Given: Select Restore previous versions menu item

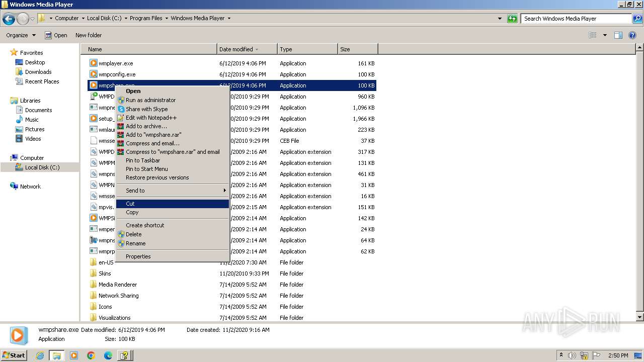Looking at the screenshot, I should (x=173, y=177).
